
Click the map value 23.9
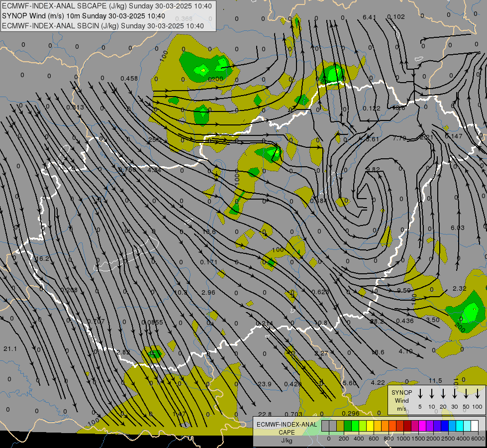[265, 384]
